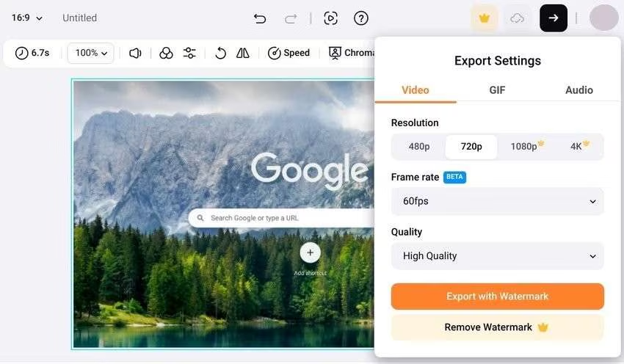Toggle the volume speaker icon

click(x=135, y=53)
